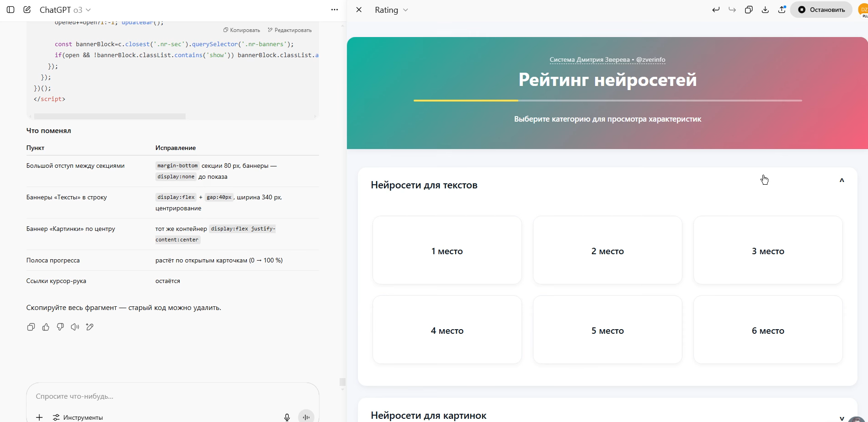Image resolution: width=868 pixels, height=422 pixels.
Task: Click the Ссылки курсор-рука table row
Action: tap(173, 281)
